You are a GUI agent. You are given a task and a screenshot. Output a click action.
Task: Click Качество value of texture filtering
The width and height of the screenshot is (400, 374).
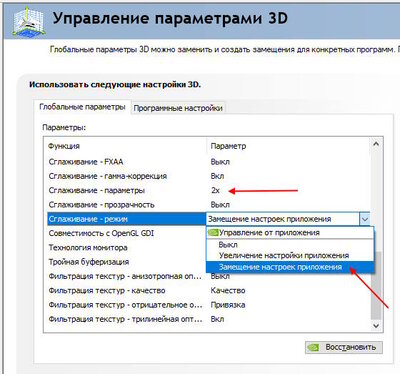click(x=228, y=291)
